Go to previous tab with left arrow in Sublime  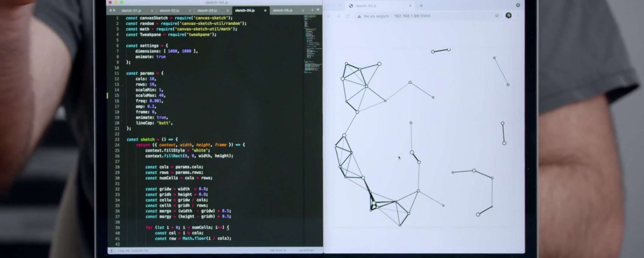coord(110,10)
